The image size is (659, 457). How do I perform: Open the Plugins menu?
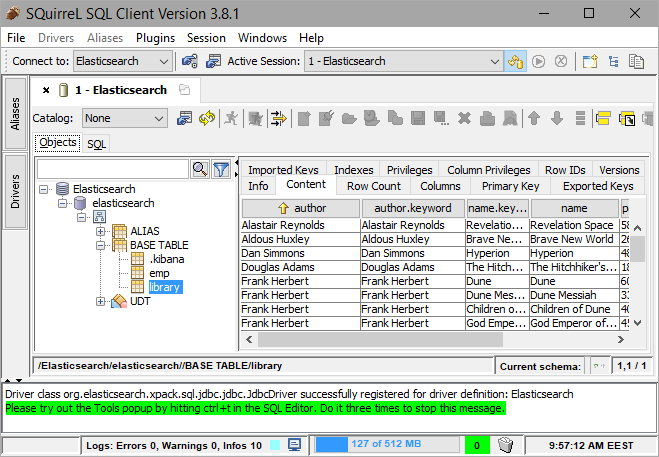click(x=155, y=38)
